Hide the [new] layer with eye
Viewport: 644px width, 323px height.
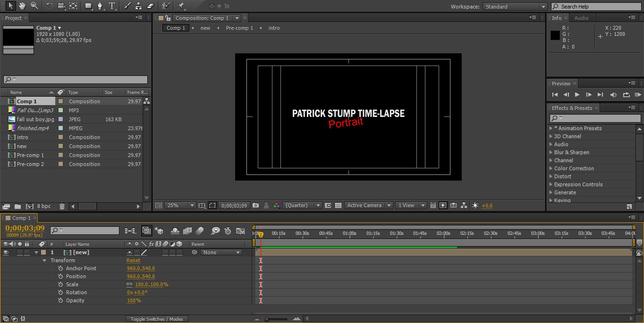tap(6, 252)
